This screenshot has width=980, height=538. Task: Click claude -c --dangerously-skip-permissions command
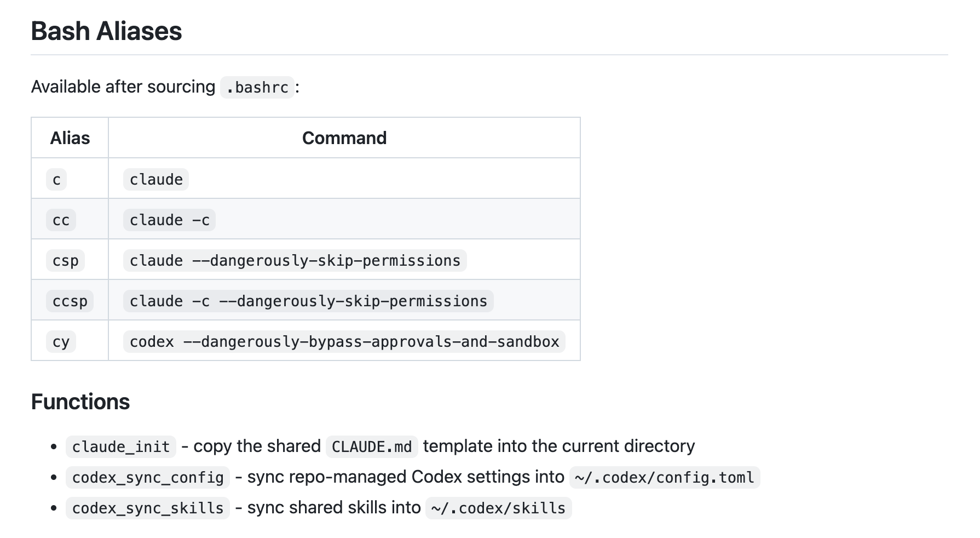(308, 301)
